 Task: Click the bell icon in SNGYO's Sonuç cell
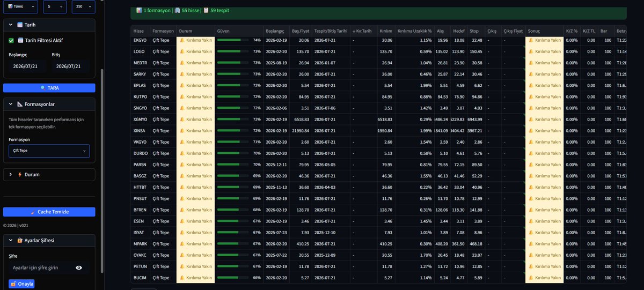click(530, 108)
